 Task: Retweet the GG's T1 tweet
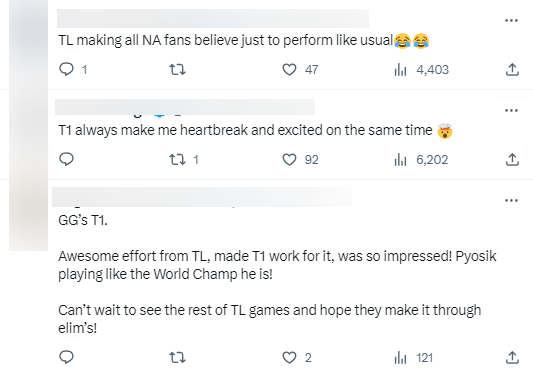pyautogui.click(x=177, y=358)
